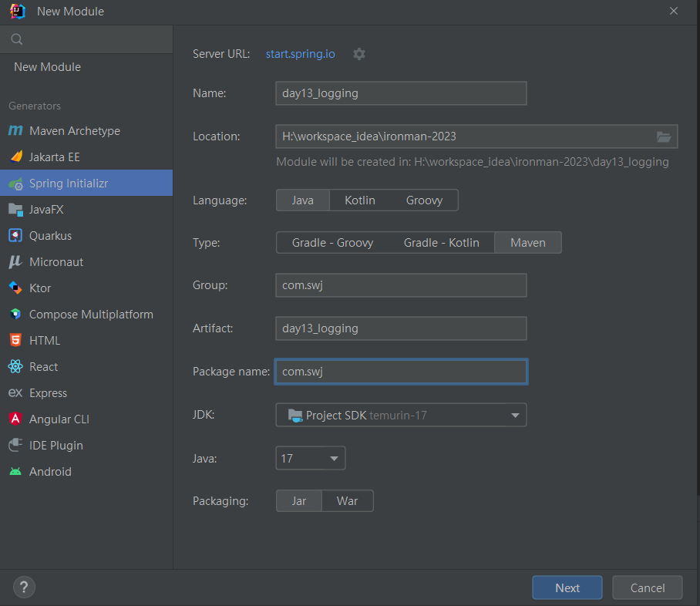Expand the Java version dropdown

(334, 459)
